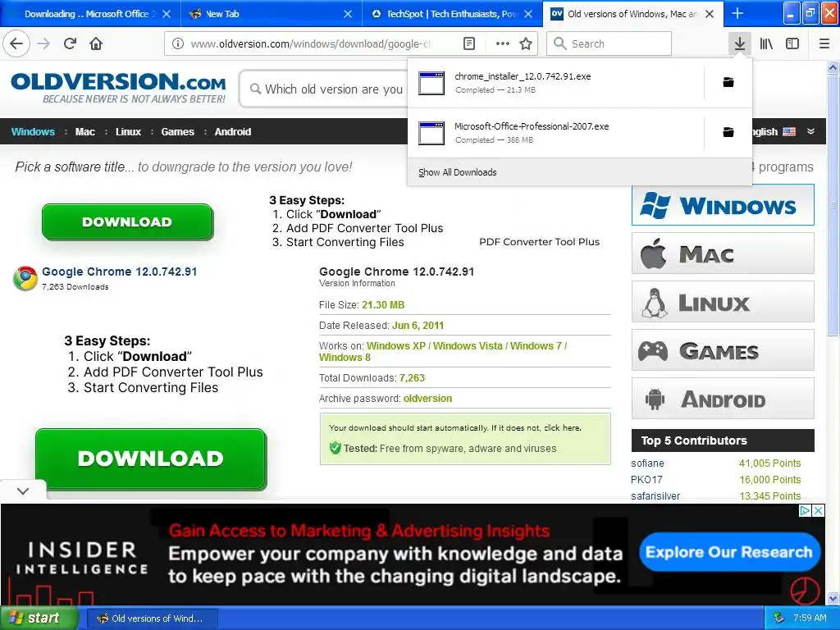Open the Games nav menu item
Screen dimensions: 840x630
click(x=177, y=131)
